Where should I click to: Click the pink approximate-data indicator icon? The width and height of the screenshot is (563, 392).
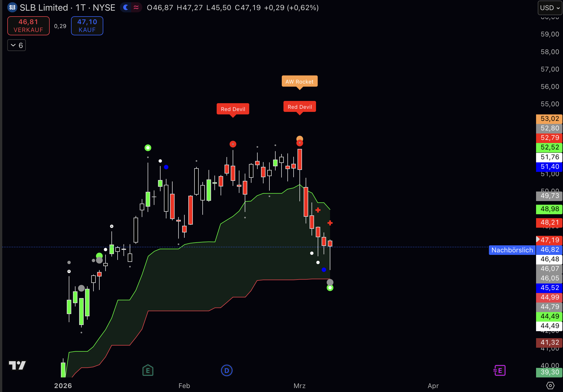(136, 8)
